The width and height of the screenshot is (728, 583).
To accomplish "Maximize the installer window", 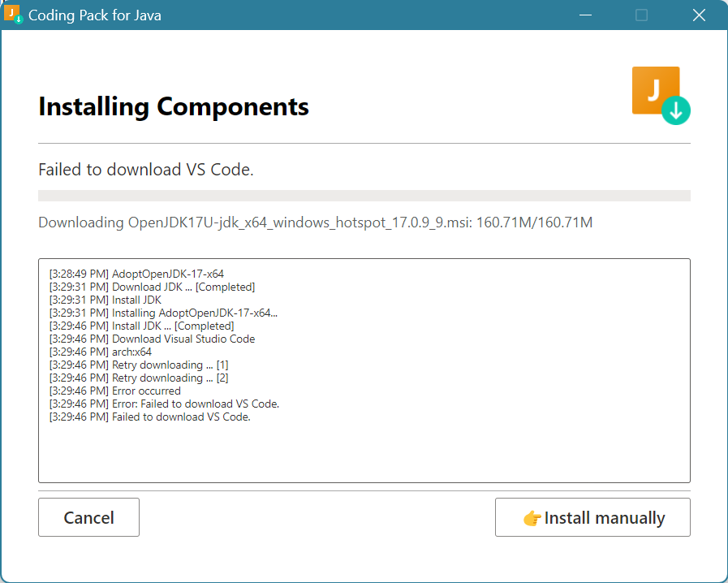I will tap(641, 15).
